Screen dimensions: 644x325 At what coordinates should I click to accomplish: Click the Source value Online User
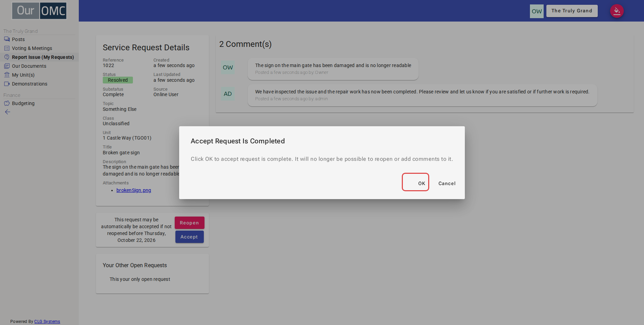tap(166, 94)
